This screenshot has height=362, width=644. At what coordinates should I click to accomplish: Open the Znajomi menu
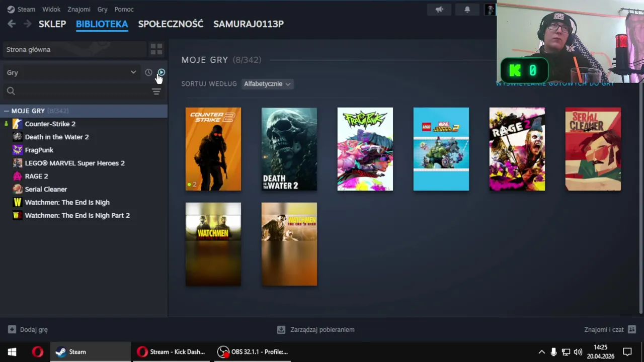point(79,9)
